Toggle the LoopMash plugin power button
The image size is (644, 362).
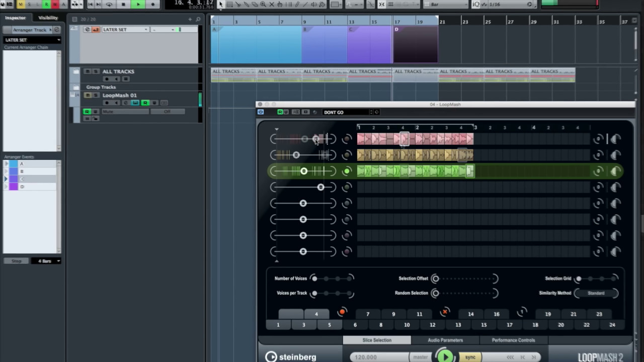(x=261, y=112)
